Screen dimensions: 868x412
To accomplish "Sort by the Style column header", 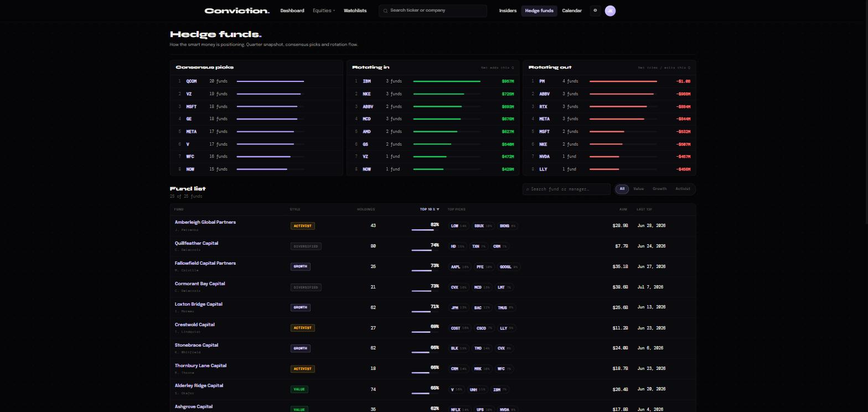I will [295, 209].
